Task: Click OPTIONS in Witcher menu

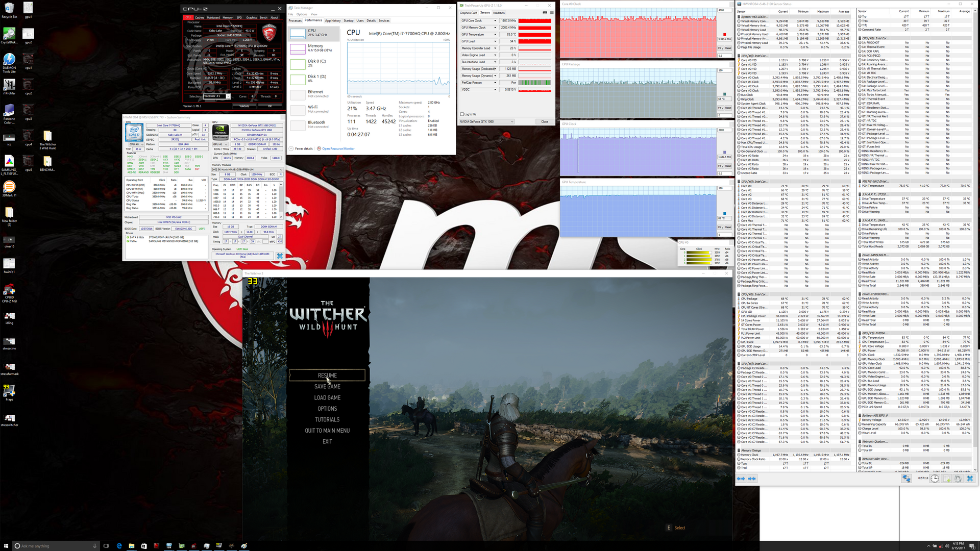Action: pyautogui.click(x=327, y=409)
